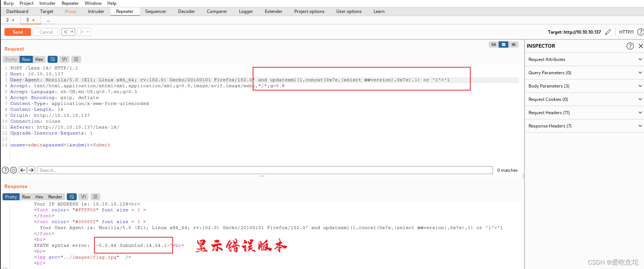The width and height of the screenshot is (644, 269).
Task: Switch to the Decoder tab
Action: 187,11
